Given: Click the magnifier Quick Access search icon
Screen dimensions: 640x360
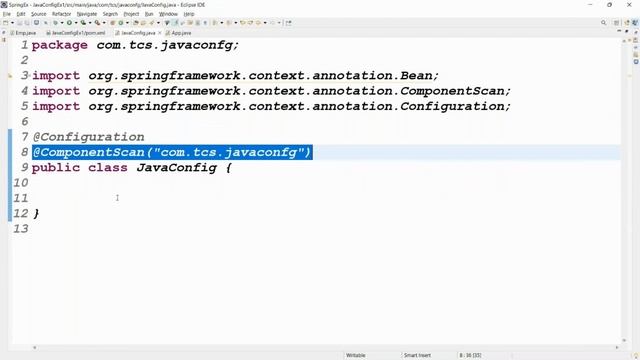Looking at the screenshot, I should pos(603,23).
